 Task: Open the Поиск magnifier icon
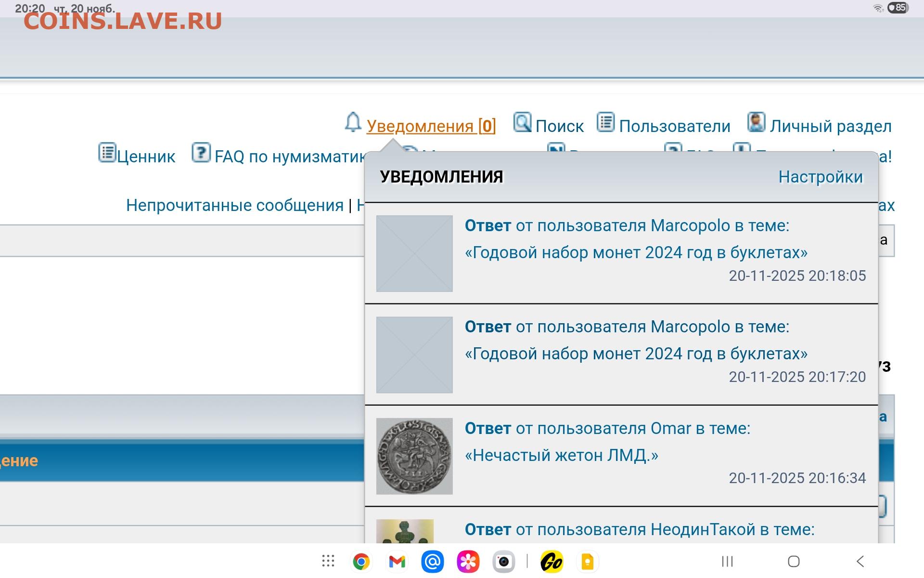(522, 122)
